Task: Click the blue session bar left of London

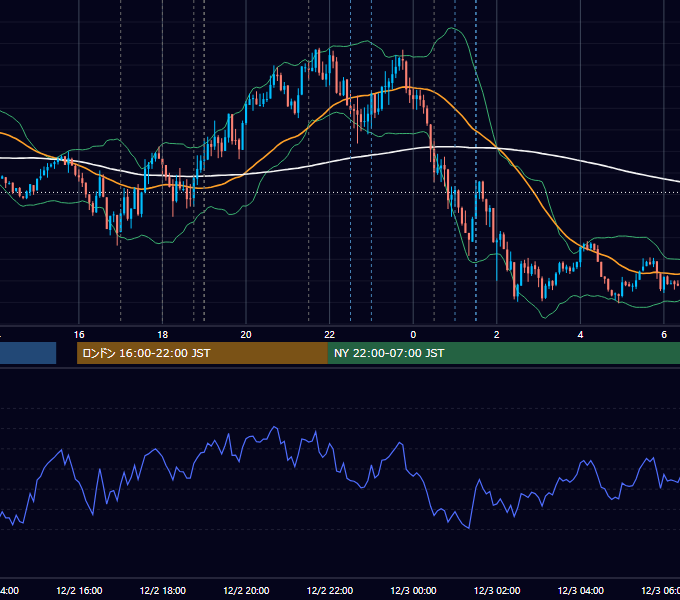Action: (x=28, y=353)
